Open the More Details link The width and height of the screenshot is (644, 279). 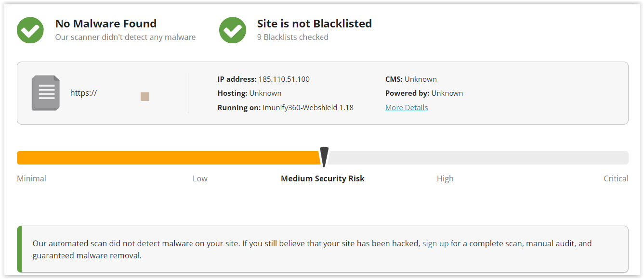tap(407, 108)
